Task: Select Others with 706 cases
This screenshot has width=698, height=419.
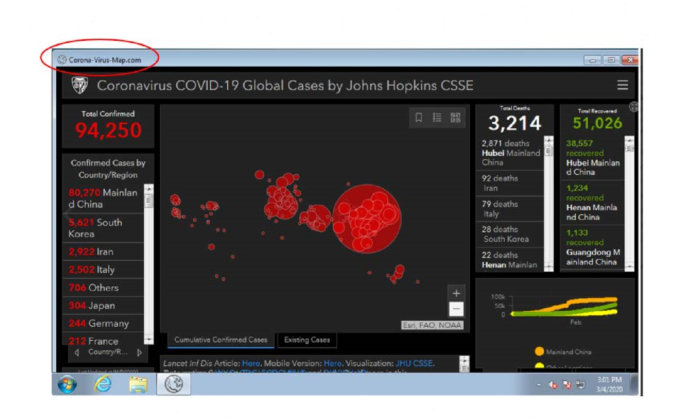Action: [103, 288]
